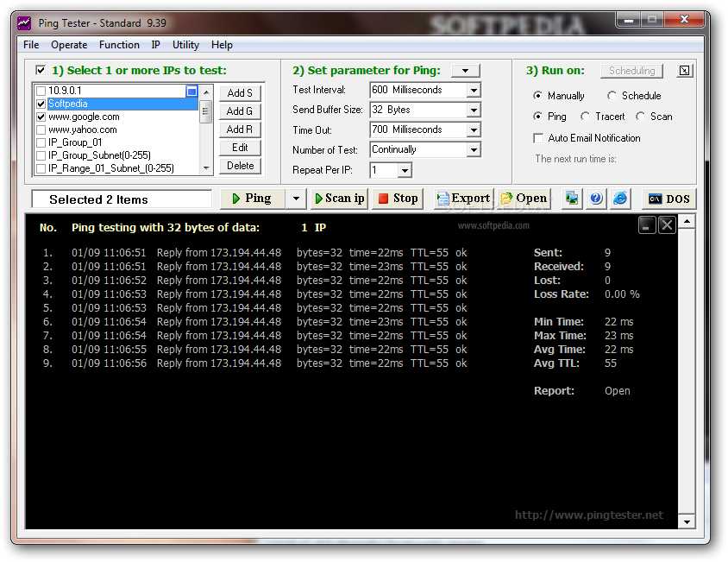Expand the Repeat Per IP dropdown
728x562 pixels.
405,170
